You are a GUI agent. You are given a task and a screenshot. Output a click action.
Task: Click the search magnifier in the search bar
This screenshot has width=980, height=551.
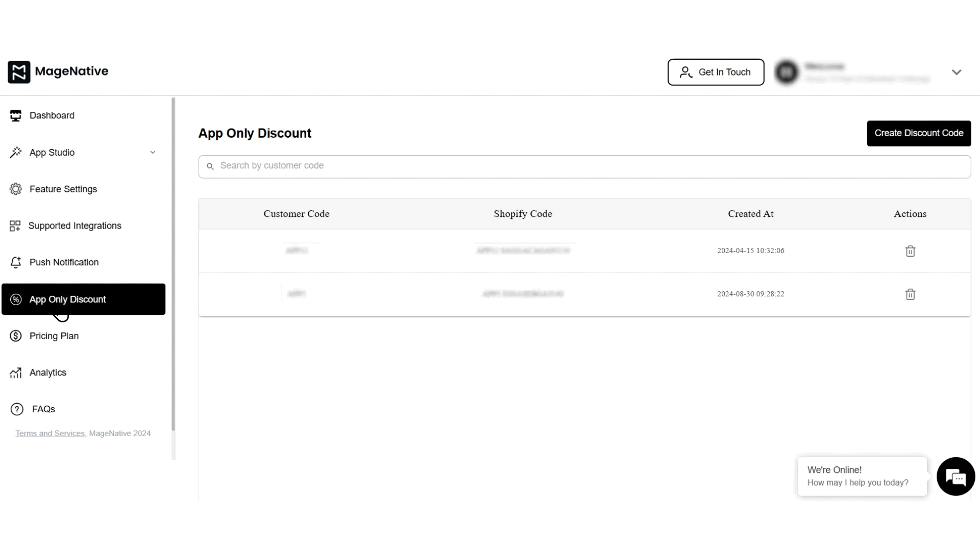210,166
